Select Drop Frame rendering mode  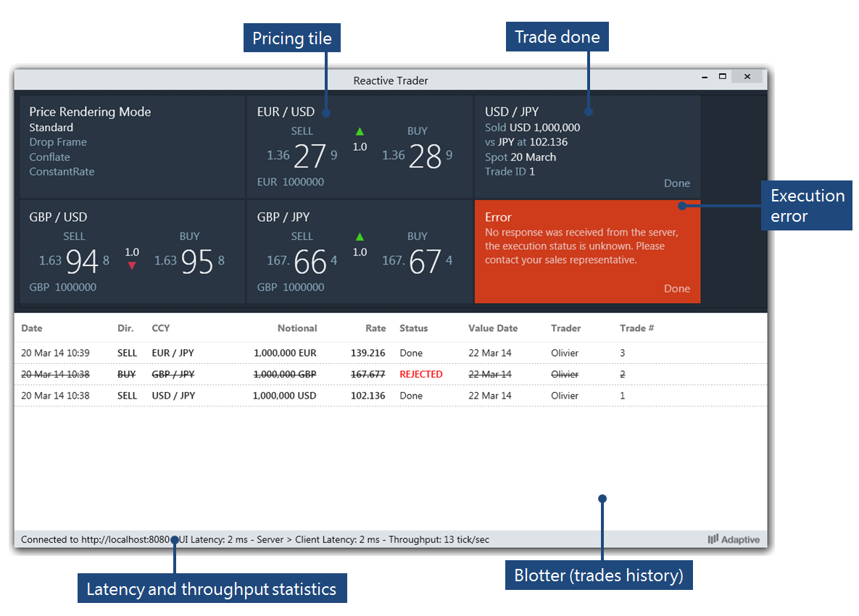pyautogui.click(x=58, y=142)
